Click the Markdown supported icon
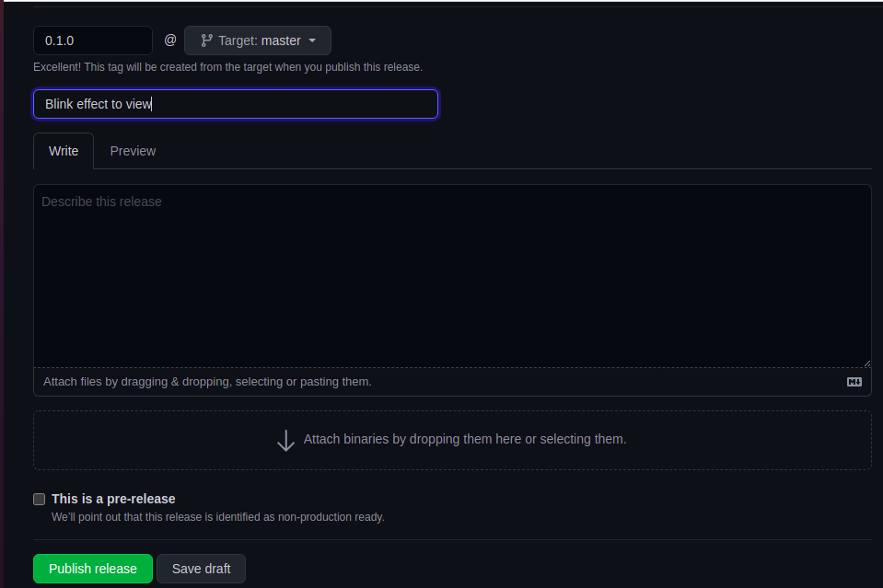Viewport: 883px width, 588px height. 854,382
